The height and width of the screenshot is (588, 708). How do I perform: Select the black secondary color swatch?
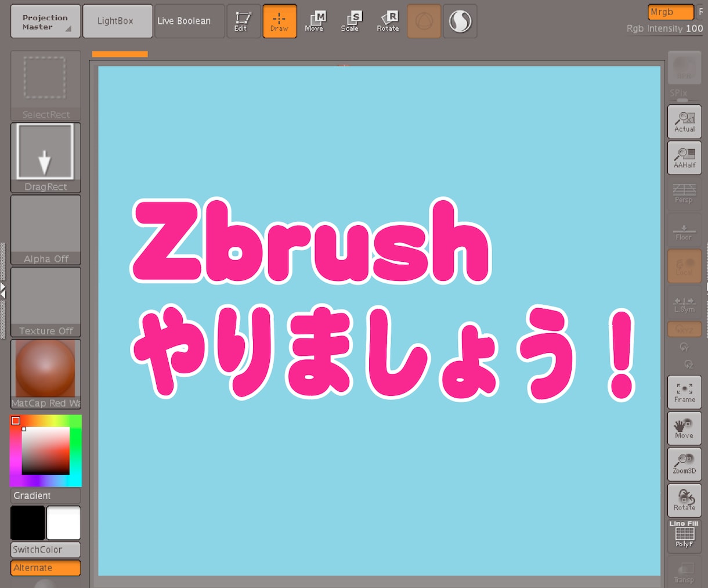click(28, 522)
